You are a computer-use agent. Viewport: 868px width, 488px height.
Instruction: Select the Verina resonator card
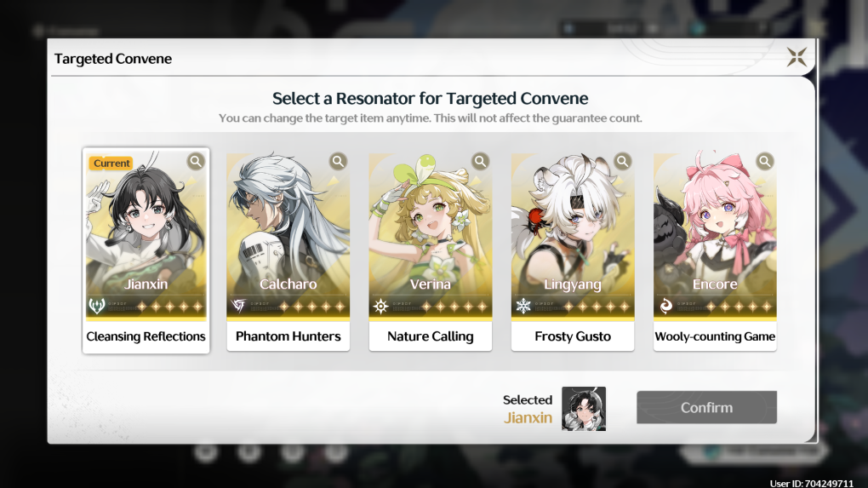click(x=430, y=252)
